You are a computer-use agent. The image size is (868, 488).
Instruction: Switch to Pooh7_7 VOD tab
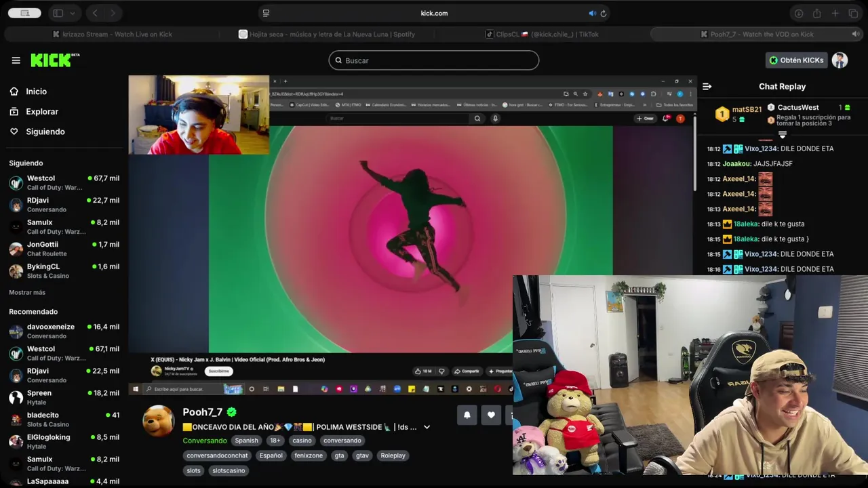pyautogui.click(x=757, y=34)
